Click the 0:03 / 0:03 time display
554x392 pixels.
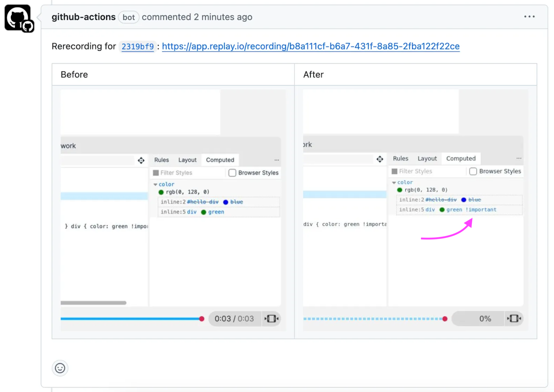coord(234,319)
